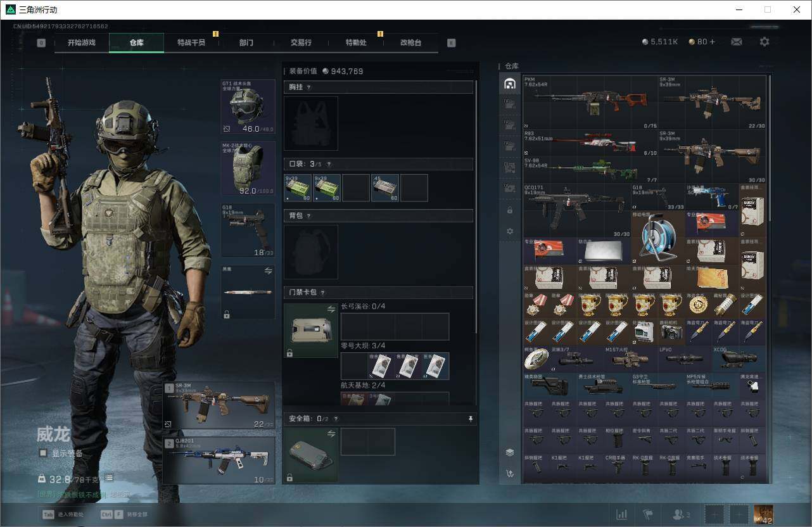Select the LPVO scope in stash
This screenshot has width=812, height=527.
(685, 359)
